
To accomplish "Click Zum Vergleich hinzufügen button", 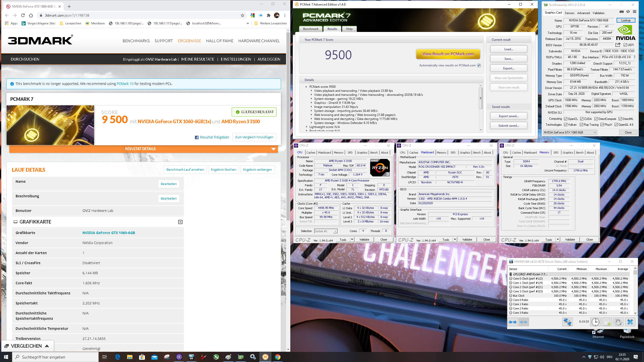I will (x=254, y=137).
